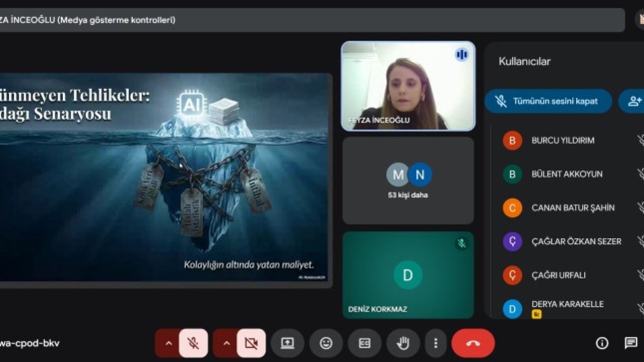The image size is (644, 362).
Task: Open the more options three-dot menu
Action: click(435, 343)
